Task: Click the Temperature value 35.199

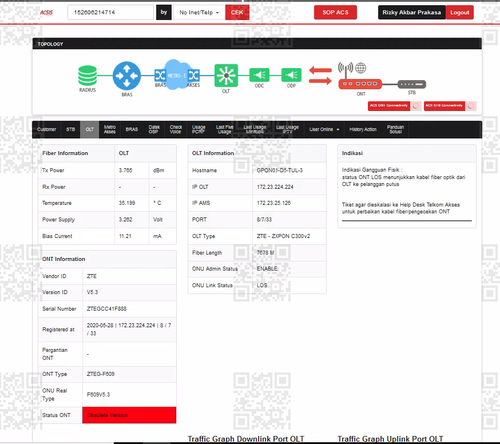Action: click(x=127, y=203)
